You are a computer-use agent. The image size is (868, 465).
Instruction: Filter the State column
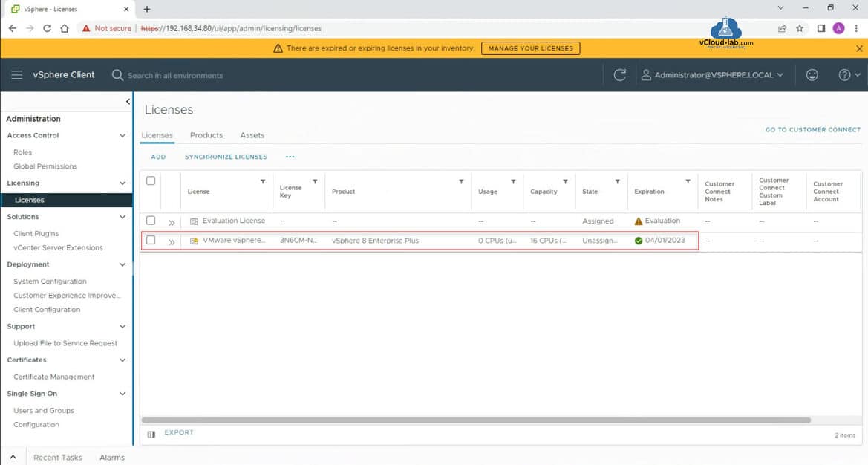tap(617, 181)
